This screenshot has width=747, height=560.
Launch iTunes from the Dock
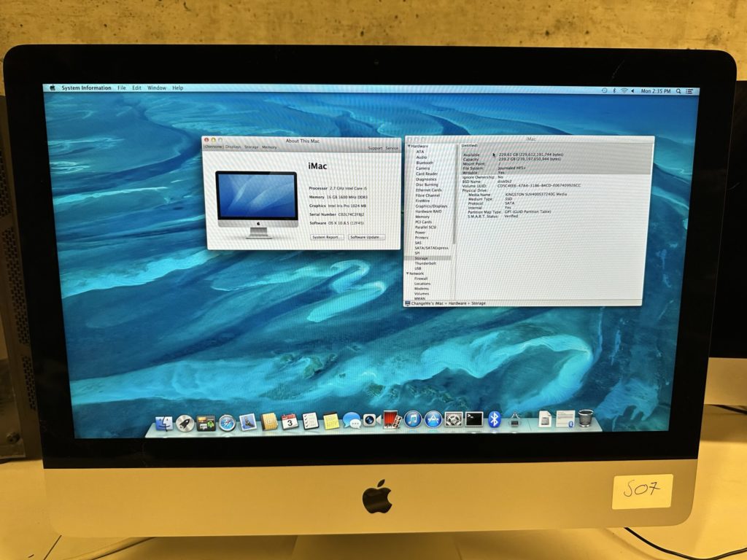tap(413, 419)
